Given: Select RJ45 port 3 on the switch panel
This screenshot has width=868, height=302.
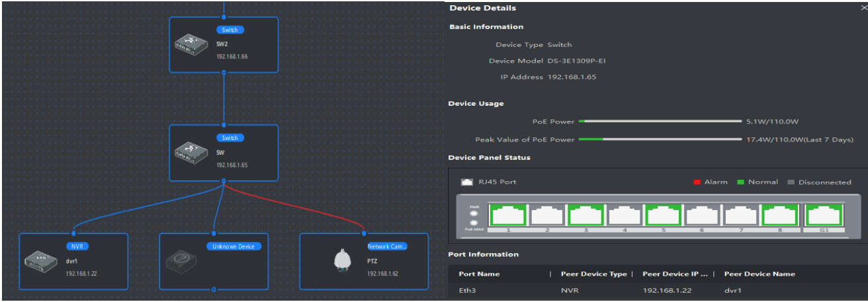Looking at the screenshot, I should click(x=586, y=215).
